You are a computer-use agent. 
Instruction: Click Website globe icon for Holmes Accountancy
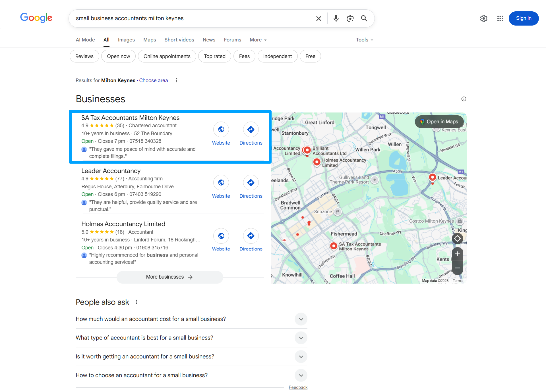221,236
